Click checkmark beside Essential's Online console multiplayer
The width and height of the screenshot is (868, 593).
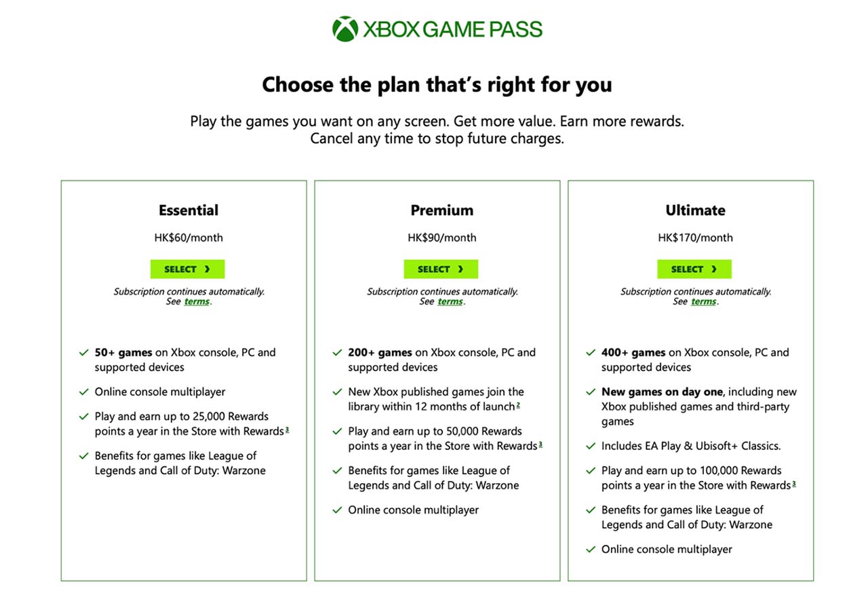tap(84, 392)
